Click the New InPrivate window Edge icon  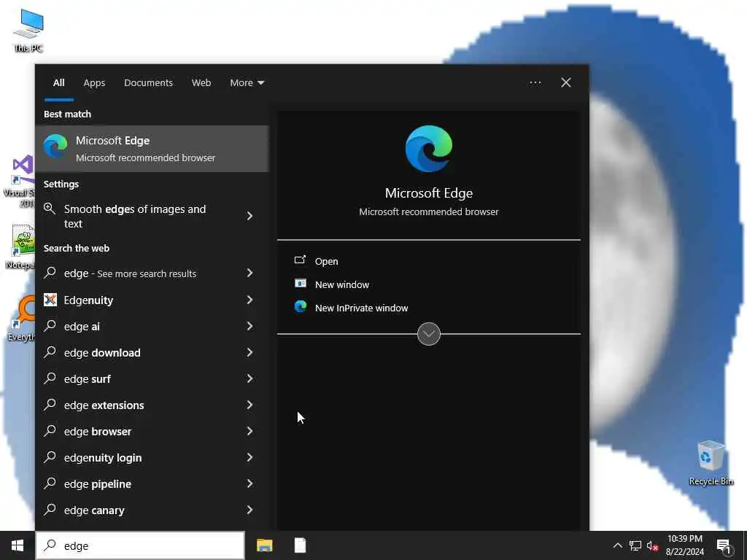pyautogui.click(x=300, y=307)
